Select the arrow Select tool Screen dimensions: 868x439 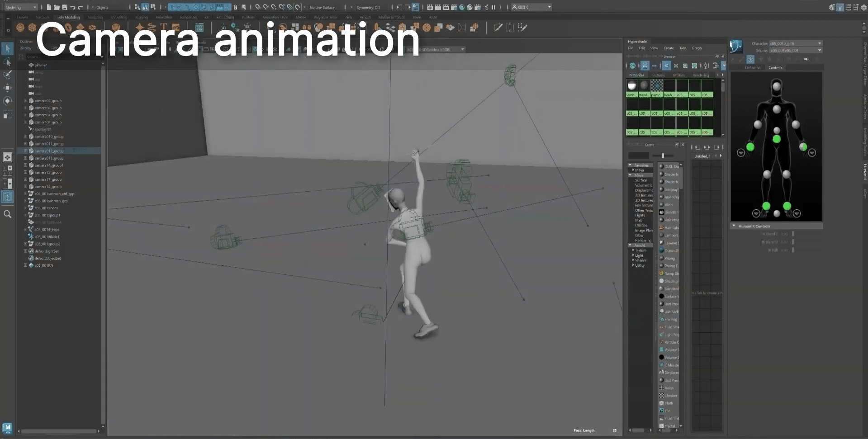7,48
